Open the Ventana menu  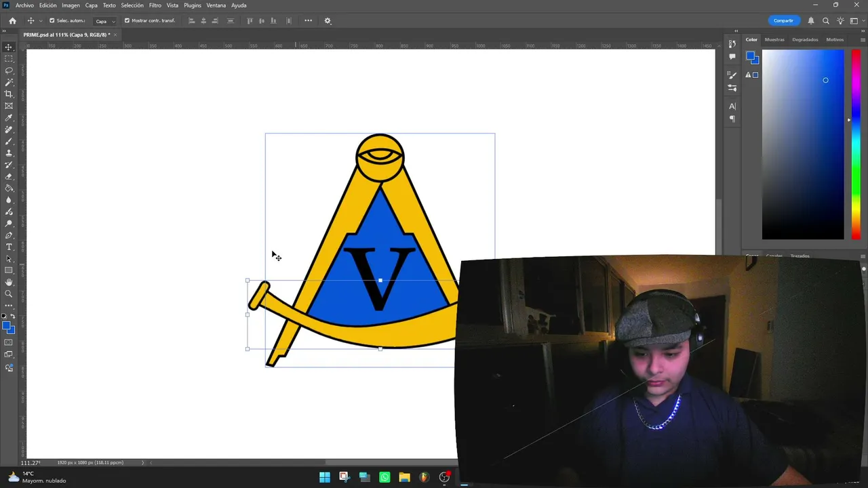[x=216, y=5]
